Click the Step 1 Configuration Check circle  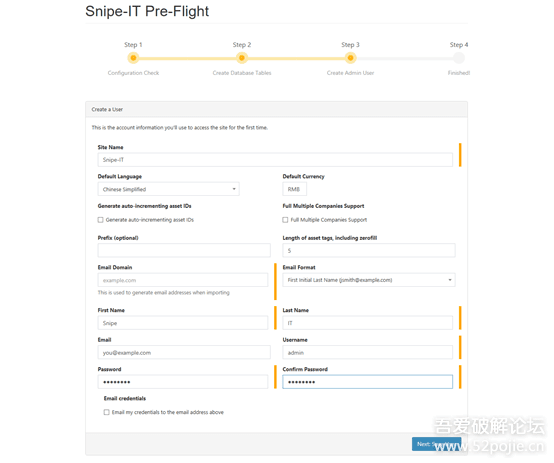click(133, 58)
